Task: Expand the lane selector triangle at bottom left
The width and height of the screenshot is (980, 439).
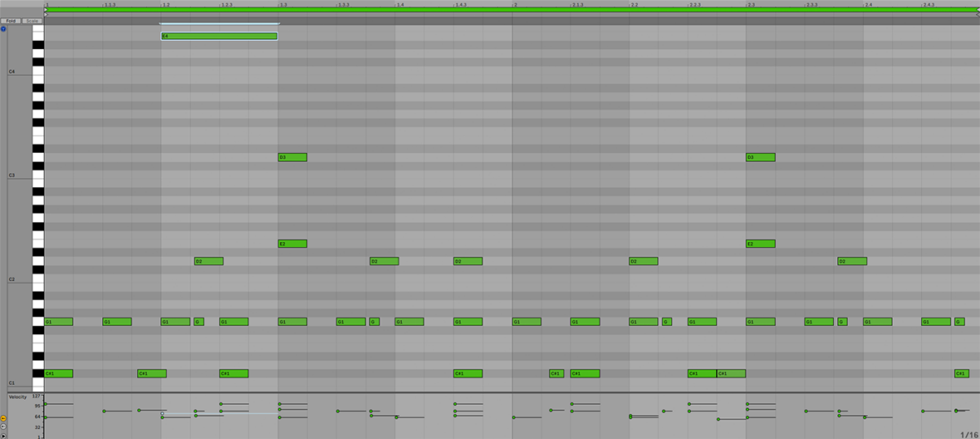Action: click(3, 435)
